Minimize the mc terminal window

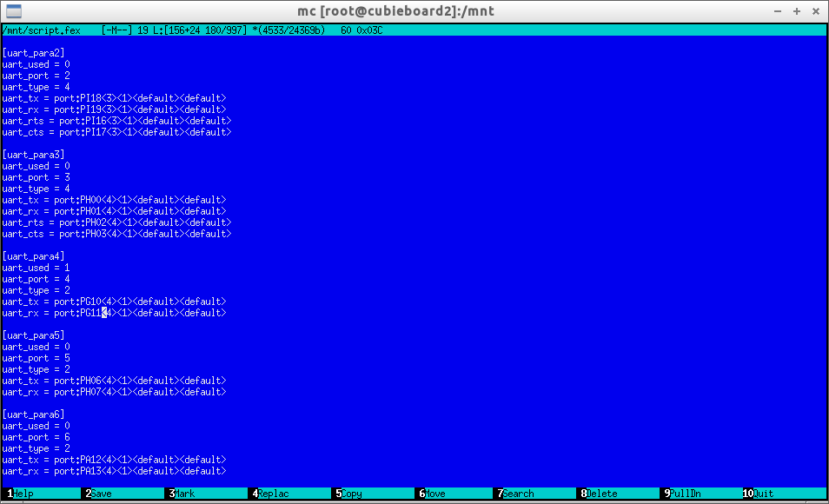tap(779, 11)
